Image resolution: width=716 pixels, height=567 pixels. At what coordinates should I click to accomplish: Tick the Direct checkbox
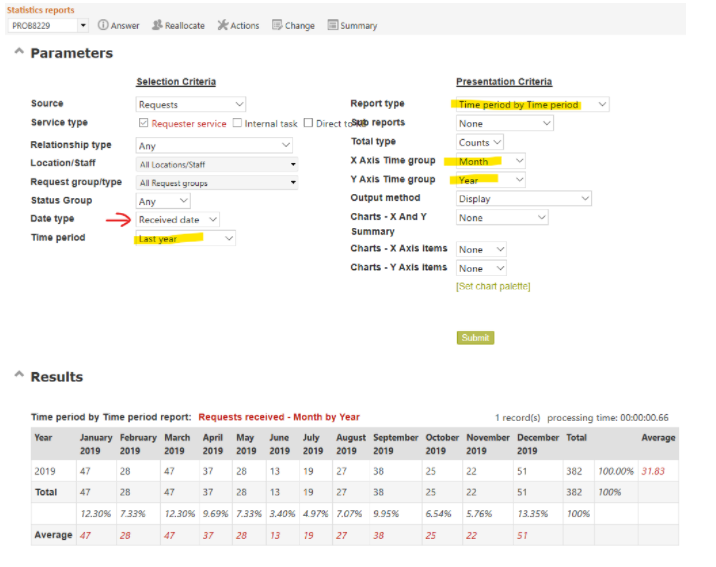tap(309, 123)
